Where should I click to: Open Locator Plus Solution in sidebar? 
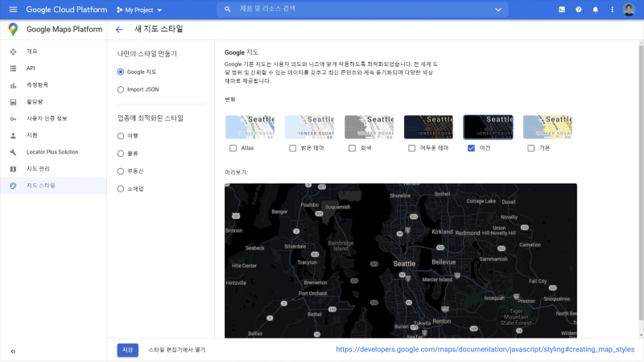point(53,152)
